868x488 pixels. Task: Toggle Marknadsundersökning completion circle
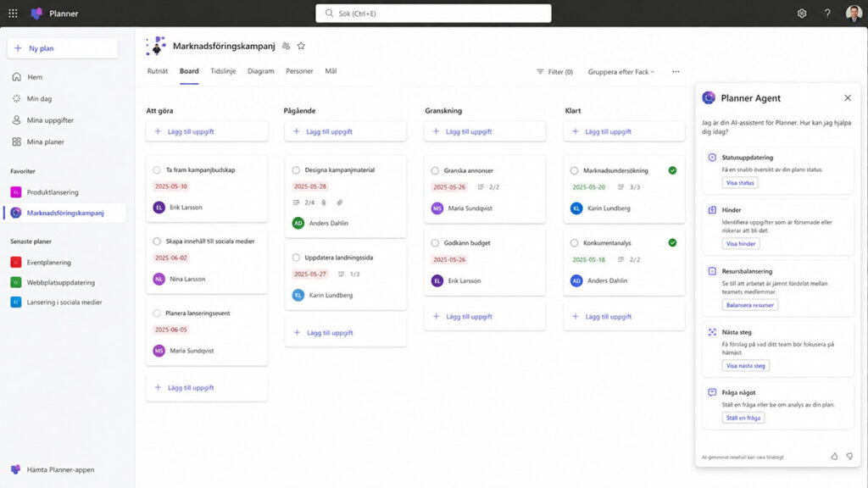(574, 171)
